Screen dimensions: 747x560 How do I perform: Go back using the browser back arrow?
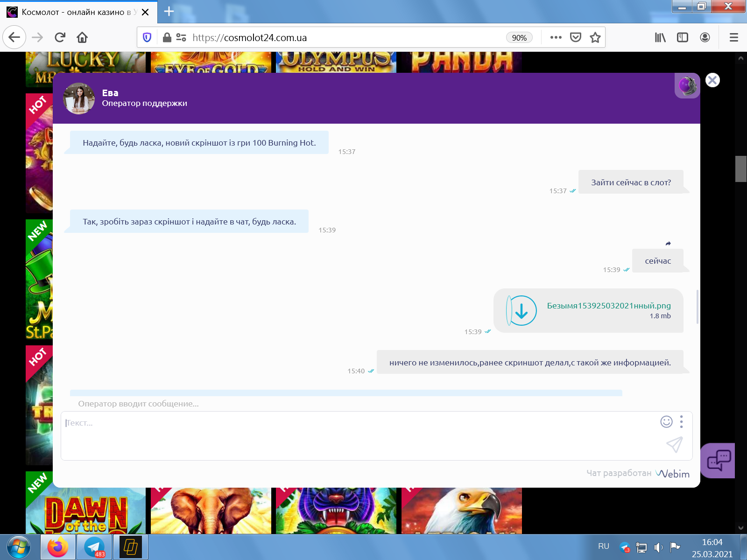(x=14, y=37)
